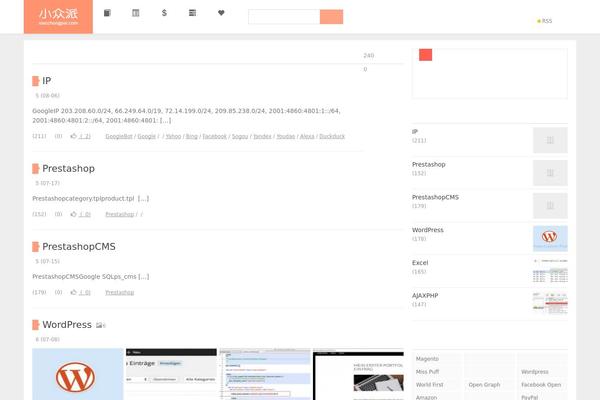The height and width of the screenshot is (400, 600).
Task: Select the Amazon tag in the tag cloud
Action: (x=426, y=397)
